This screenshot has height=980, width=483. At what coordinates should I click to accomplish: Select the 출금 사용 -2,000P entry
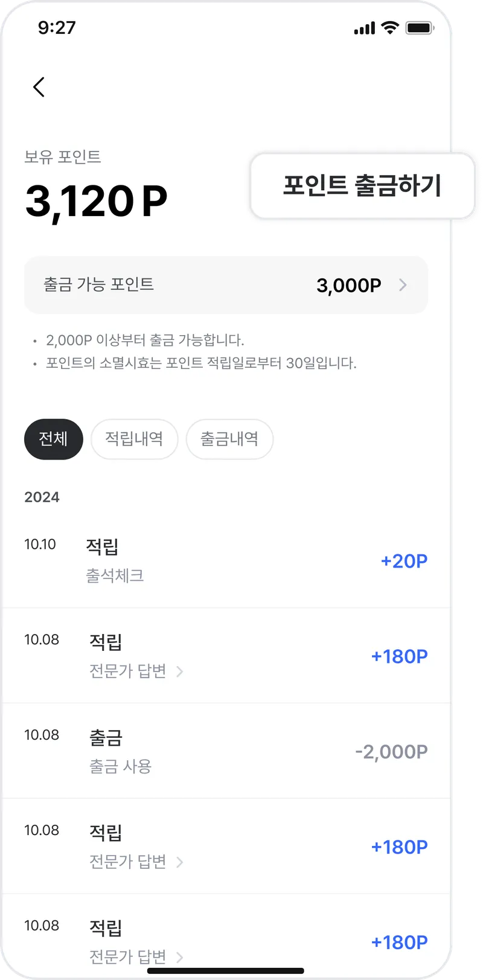[x=226, y=751]
